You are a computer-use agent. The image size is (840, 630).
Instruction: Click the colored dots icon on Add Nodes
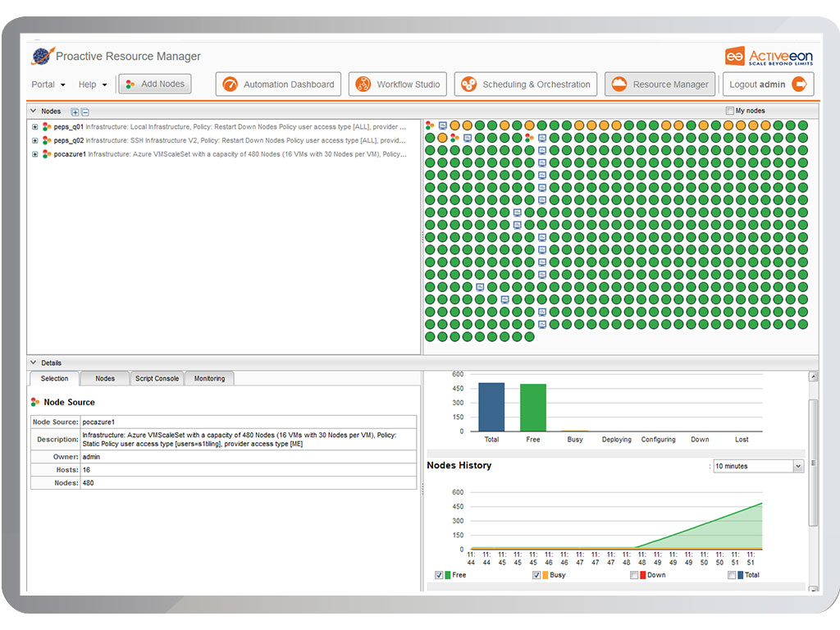tap(130, 84)
